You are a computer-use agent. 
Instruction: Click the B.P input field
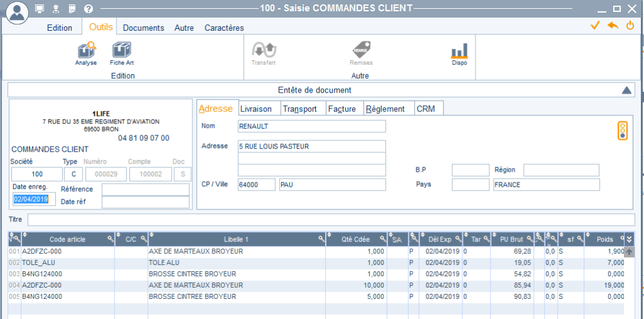tap(470, 170)
